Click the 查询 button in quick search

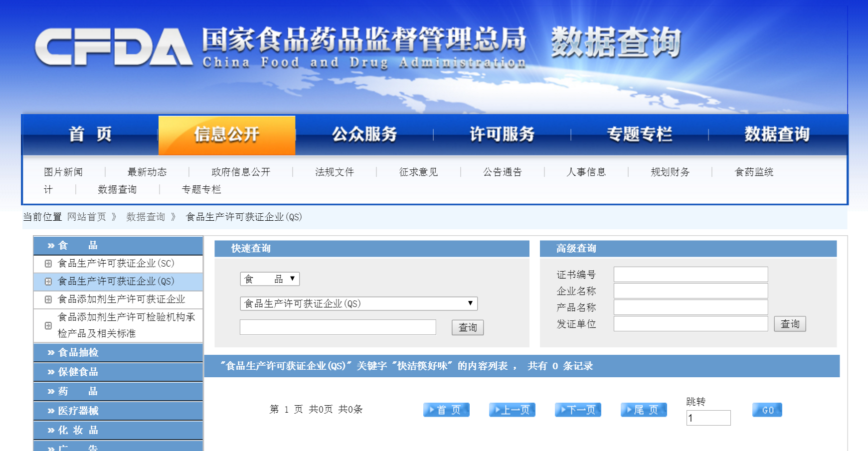[x=467, y=327]
